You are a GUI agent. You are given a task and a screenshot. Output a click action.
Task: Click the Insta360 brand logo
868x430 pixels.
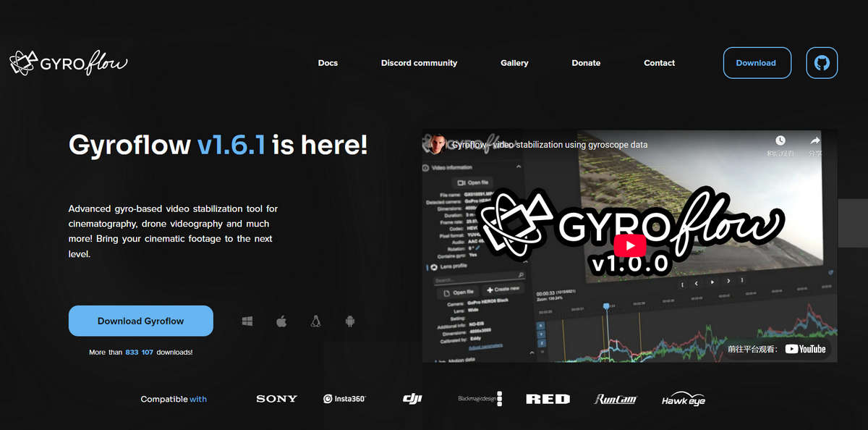(344, 399)
